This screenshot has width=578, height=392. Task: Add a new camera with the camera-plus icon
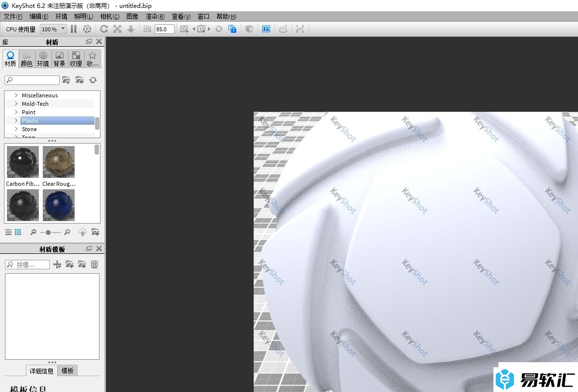[185, 29]
